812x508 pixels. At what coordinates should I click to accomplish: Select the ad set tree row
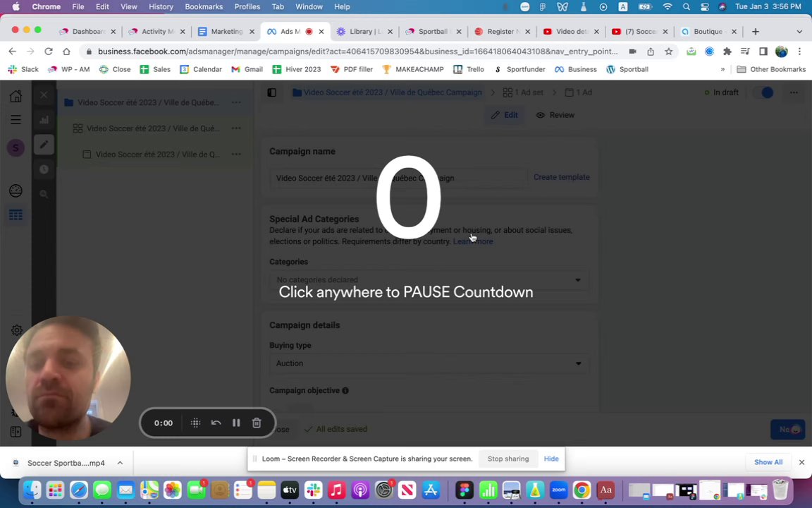(155, 128)
